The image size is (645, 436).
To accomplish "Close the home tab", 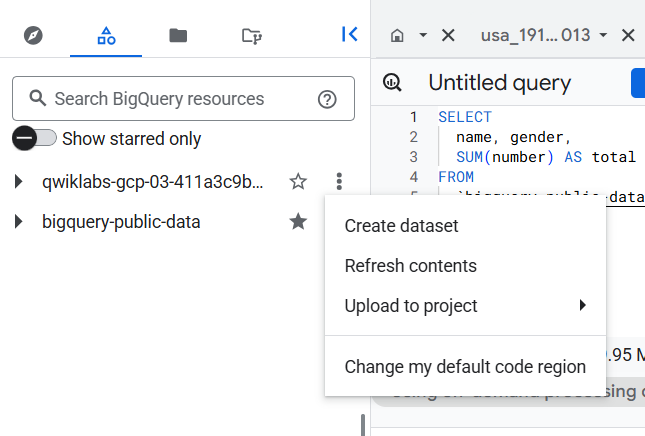I will 448,35.
